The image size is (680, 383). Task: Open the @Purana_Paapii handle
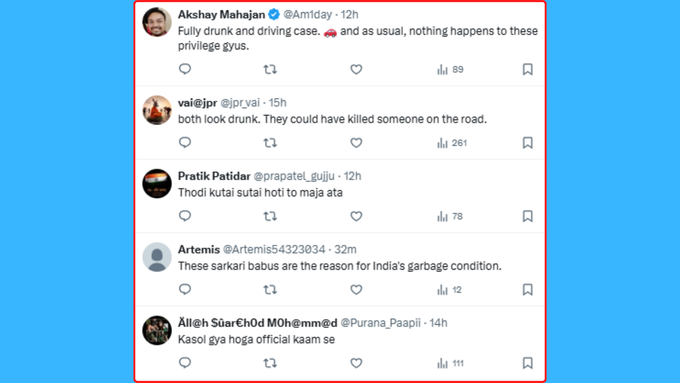click(x=380, y=323)
